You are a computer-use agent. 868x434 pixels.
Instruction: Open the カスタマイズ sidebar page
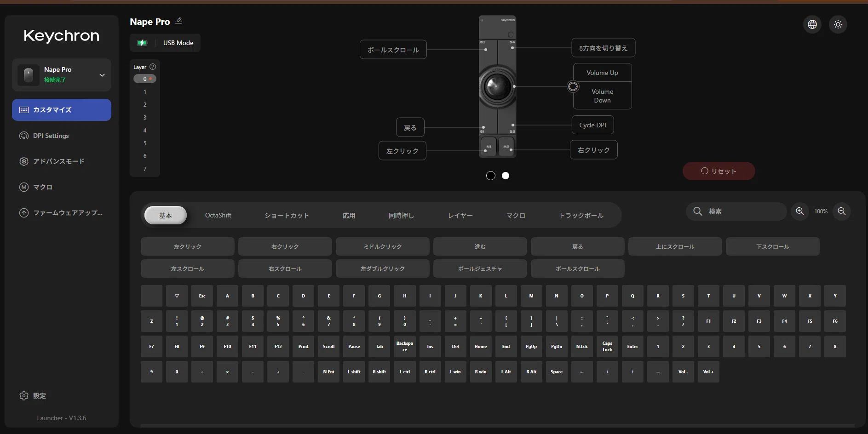(62, 110)
